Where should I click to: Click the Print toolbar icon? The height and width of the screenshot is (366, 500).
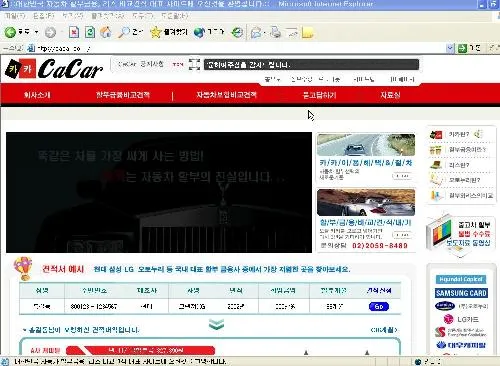[275, 32]
